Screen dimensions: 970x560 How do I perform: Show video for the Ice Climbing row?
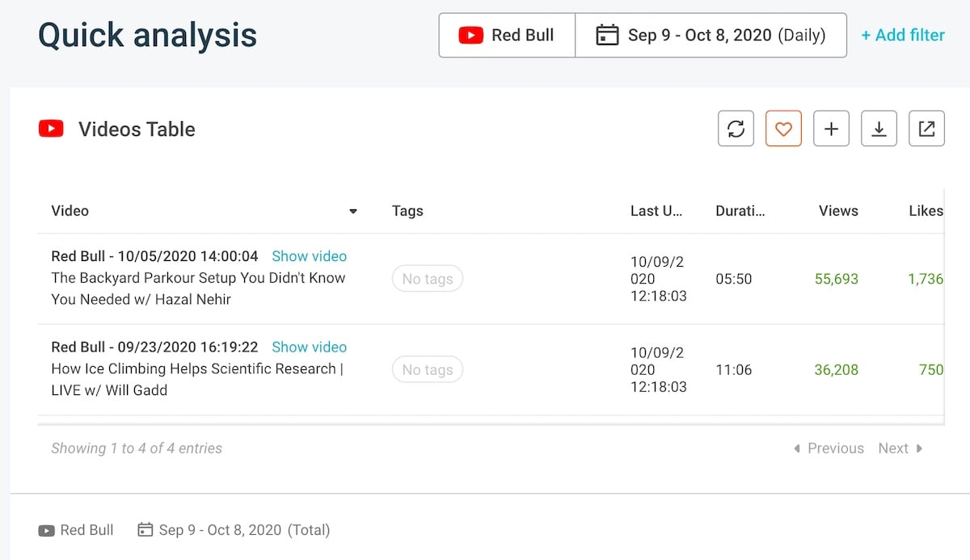309,347
